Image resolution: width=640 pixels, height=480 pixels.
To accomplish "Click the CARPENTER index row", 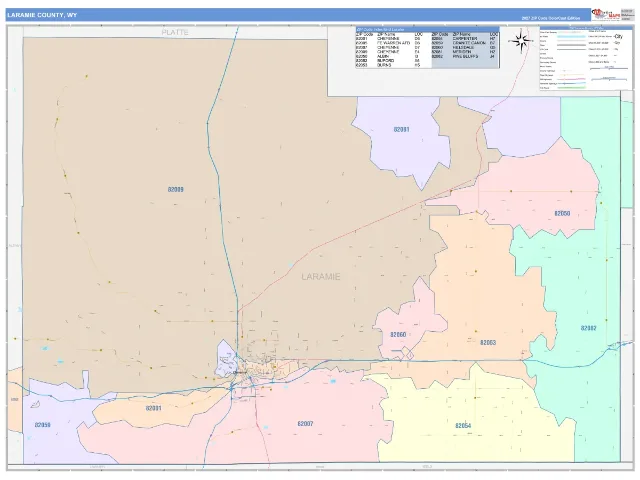I will tap(465, 38).
